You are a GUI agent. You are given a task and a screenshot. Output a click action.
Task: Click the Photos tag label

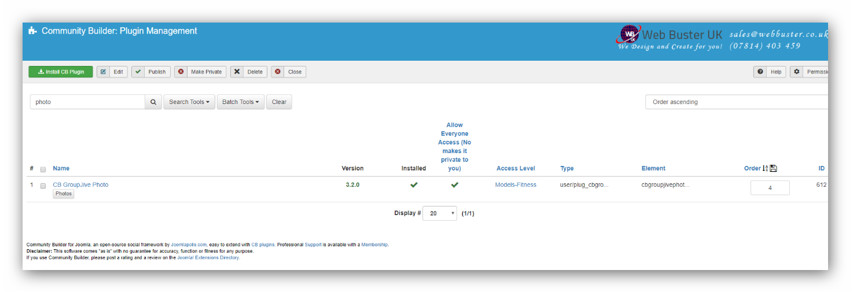[64, 194]
